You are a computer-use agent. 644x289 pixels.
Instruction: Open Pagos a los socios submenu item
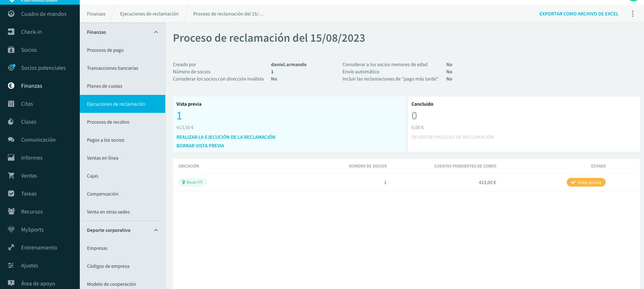tap(123, 140)
